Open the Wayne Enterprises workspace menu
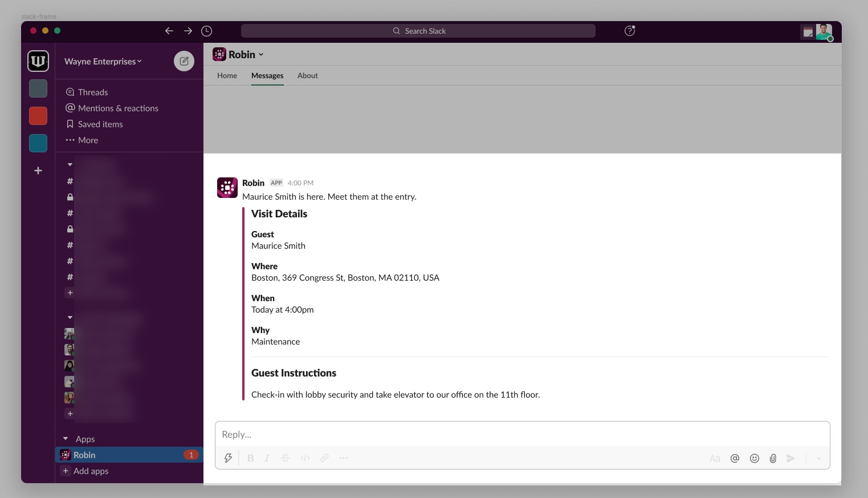The width and height of the screenshot is (868, 498). [x=103, y=61]
